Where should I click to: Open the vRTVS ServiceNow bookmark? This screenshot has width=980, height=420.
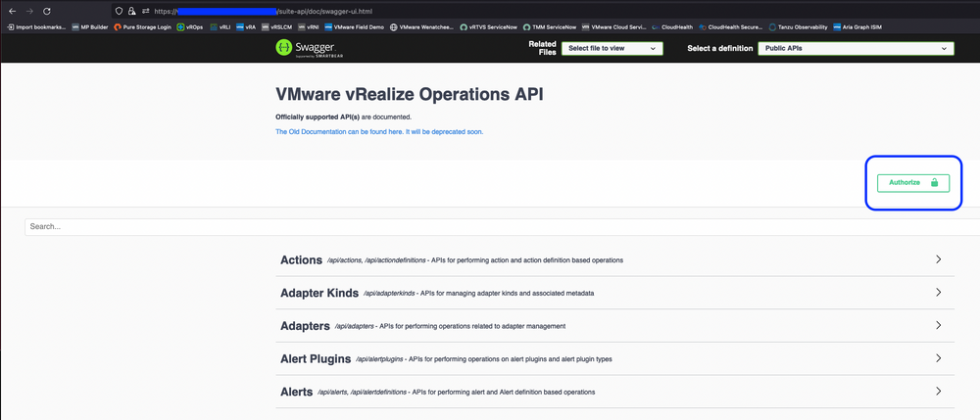pos(489,27)
